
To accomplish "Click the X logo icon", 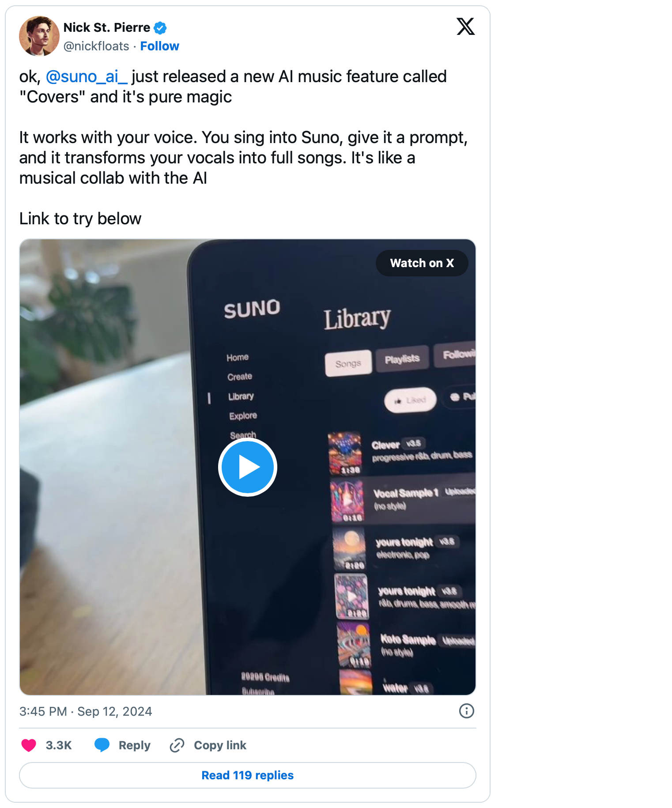I will pyautogui.click(x=465, y=26).
